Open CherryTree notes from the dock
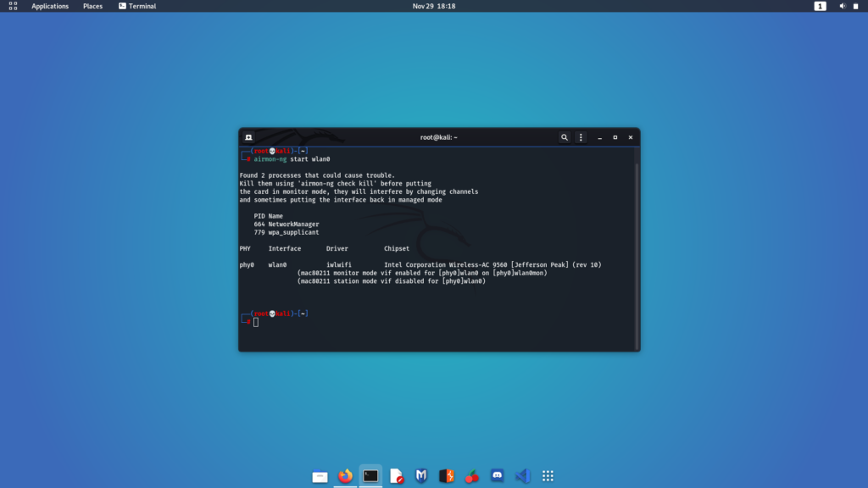 click(471, 476)
